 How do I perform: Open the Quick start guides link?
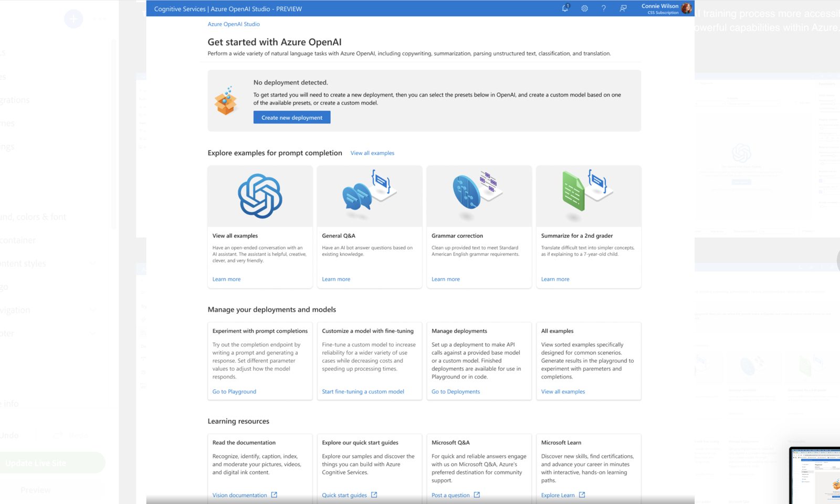click(x=344, y=495)
